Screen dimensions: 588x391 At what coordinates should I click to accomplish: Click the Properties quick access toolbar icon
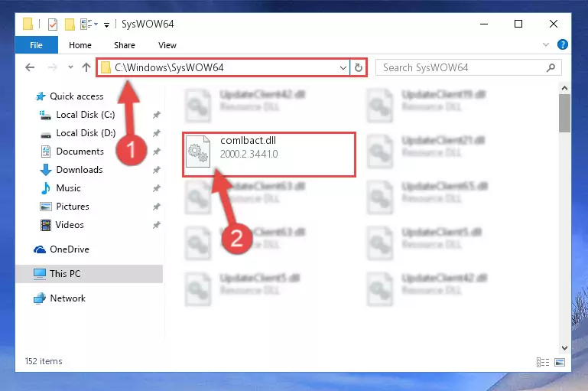(53, 24)
